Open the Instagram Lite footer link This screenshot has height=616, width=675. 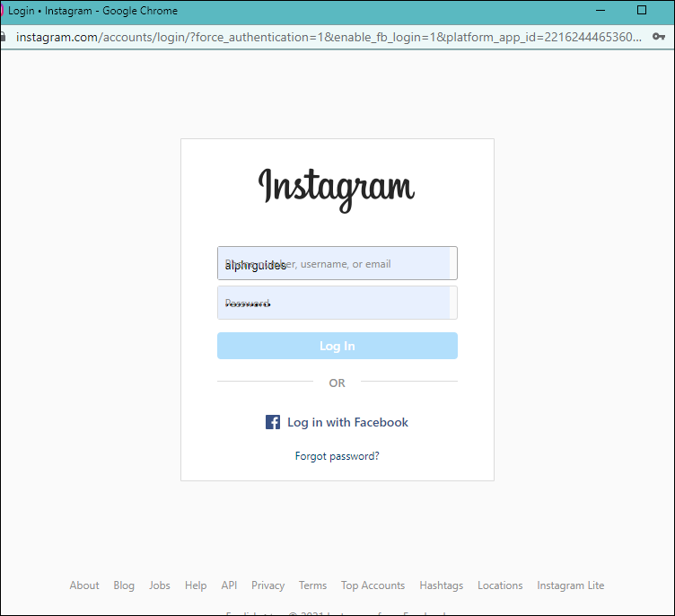pos(570,585)
